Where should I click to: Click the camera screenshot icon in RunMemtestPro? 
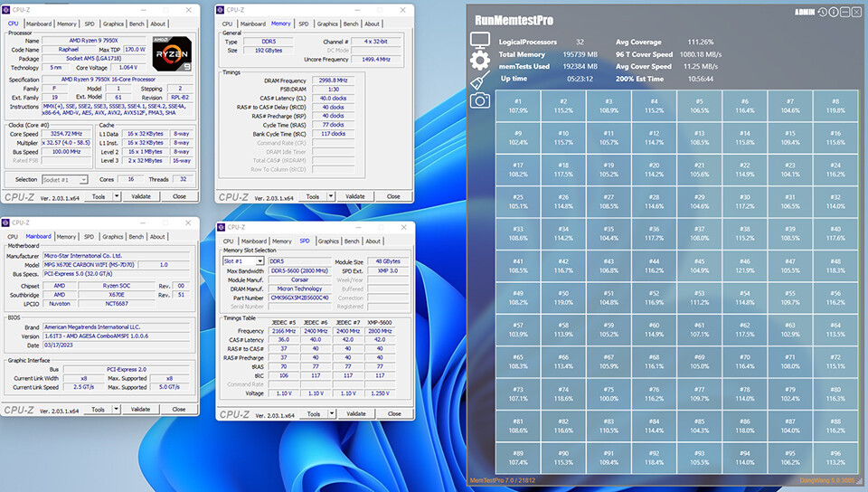pos(480,100)
